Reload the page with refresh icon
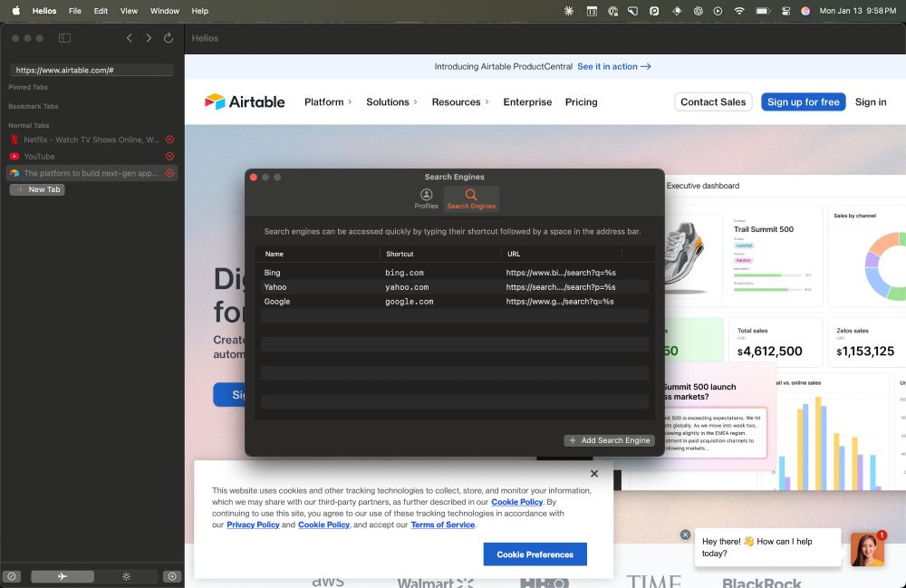 (169, 38)
